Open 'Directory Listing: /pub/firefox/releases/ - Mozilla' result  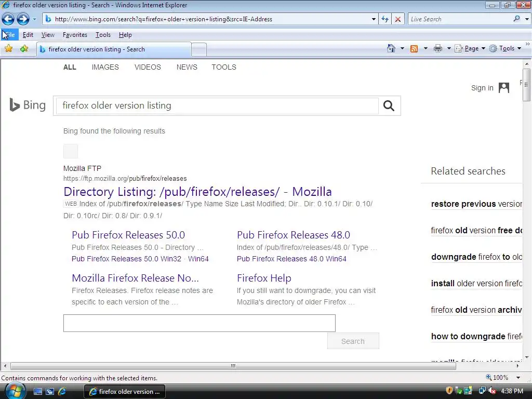coord(197,192)
